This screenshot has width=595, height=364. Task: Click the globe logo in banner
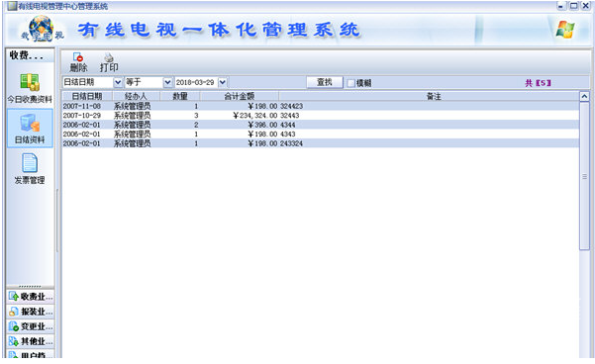(41, 28)
